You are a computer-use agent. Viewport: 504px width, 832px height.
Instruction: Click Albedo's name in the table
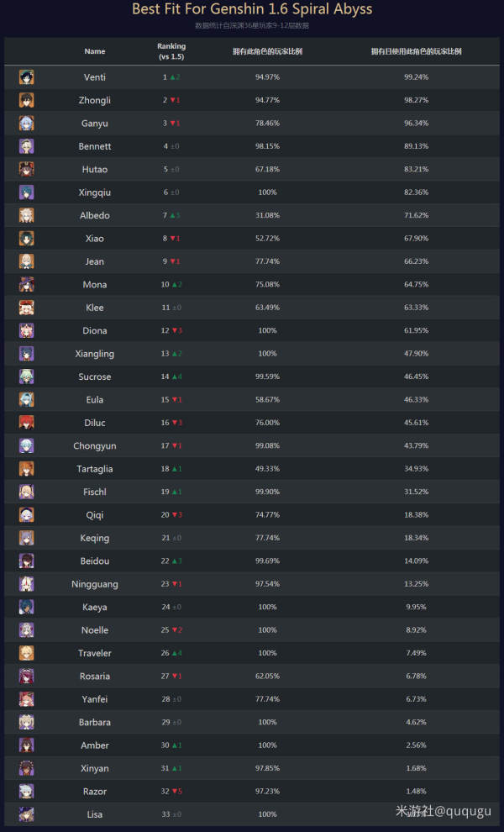pyautogui.click(x=94, y=215)
